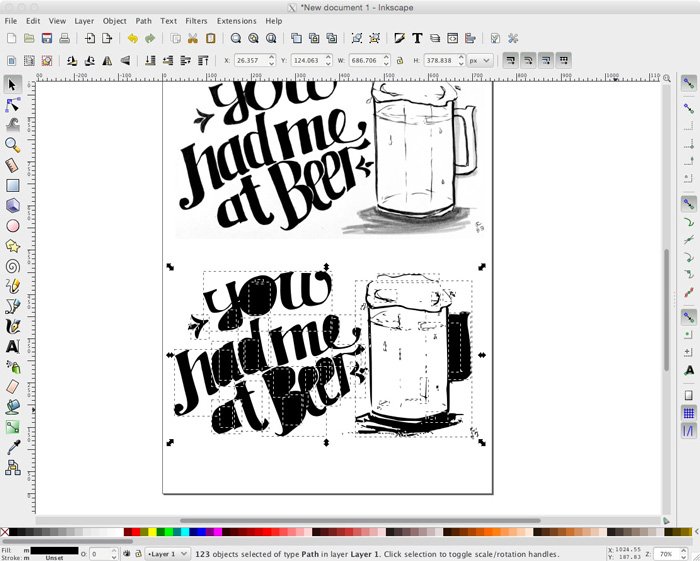Viewport: 700px width, 561px height.
Task: Select the Node edit tool
Action: tap(12, 105)
